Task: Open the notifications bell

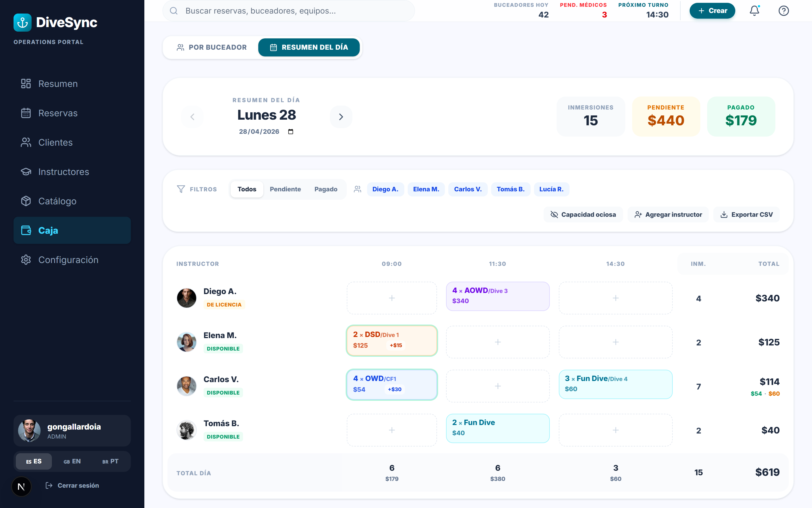Action: [754, 11]
